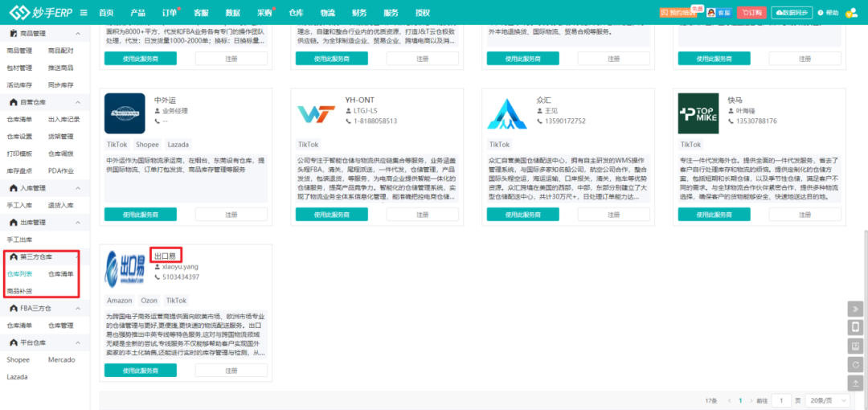868x410 pixels.
Task: Open the 授权 top menu
Action: (x=423, y=13)
